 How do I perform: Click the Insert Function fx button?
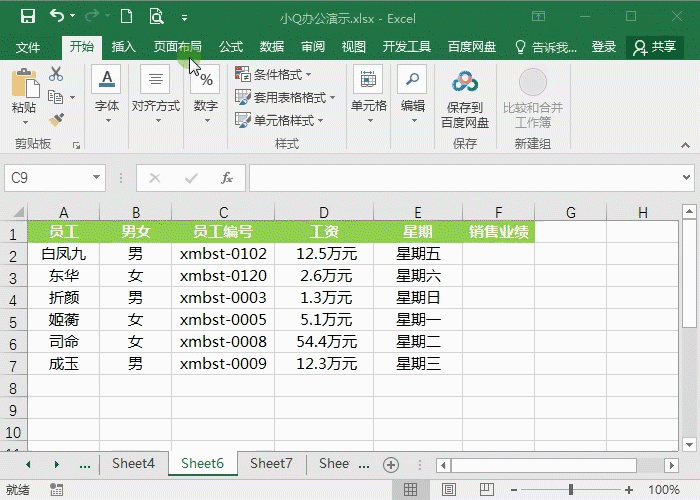point(227,178)
